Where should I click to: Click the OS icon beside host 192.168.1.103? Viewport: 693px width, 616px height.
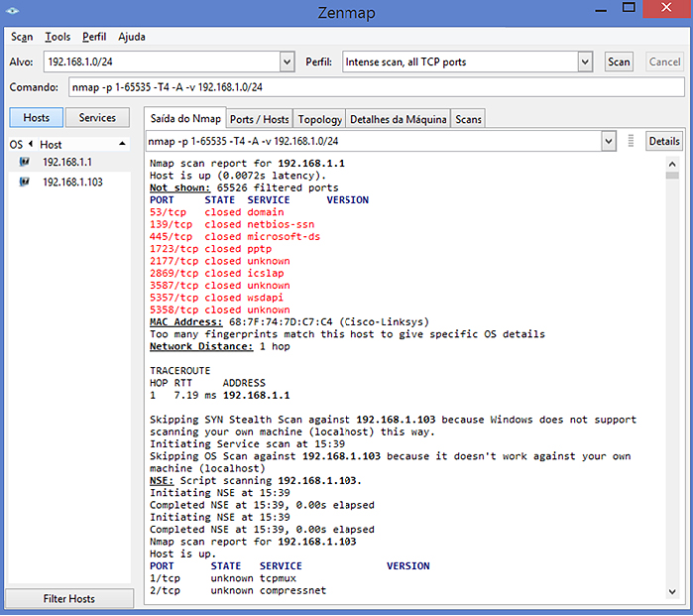click(x=24, y=183)
